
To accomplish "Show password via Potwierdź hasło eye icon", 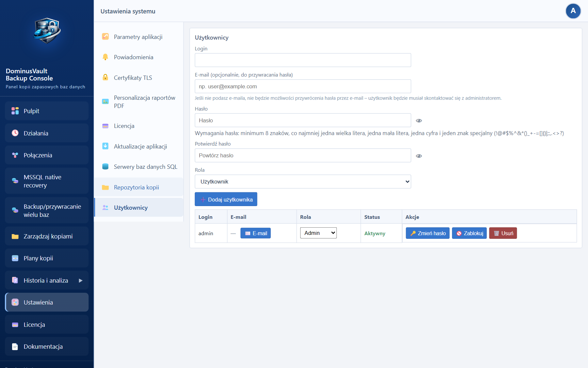I will tap(419, 156).
